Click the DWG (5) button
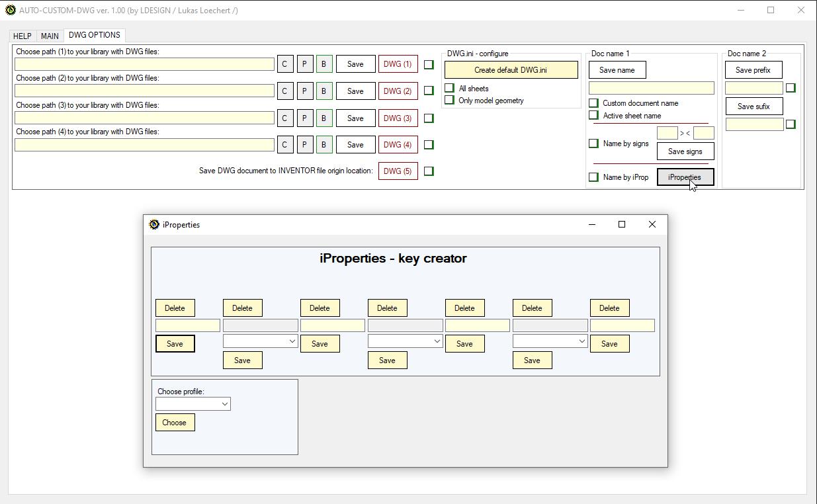Screen dimensions: 817x504 pos(398,171)
